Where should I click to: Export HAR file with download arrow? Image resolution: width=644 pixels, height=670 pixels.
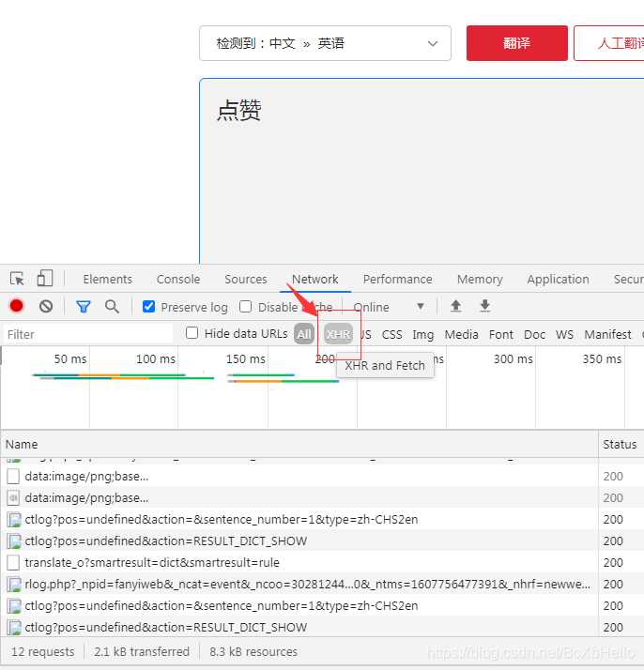point(485,306)
